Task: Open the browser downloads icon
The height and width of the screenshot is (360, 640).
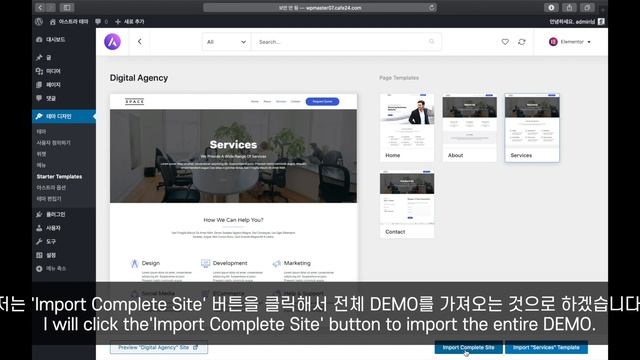Action: point(551,7)
